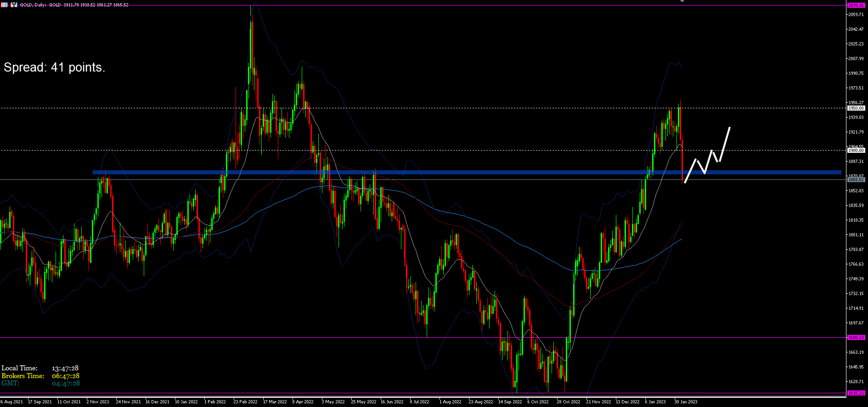Click 1783.87 on the price scale
The height and width of the screenshot is (407, 868).
point(856,250)
